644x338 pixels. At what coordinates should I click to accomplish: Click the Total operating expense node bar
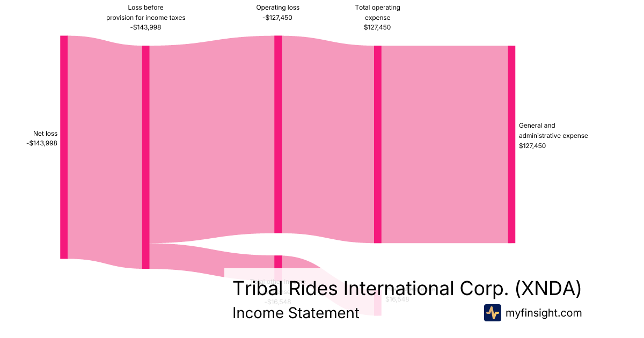[378, 144]
